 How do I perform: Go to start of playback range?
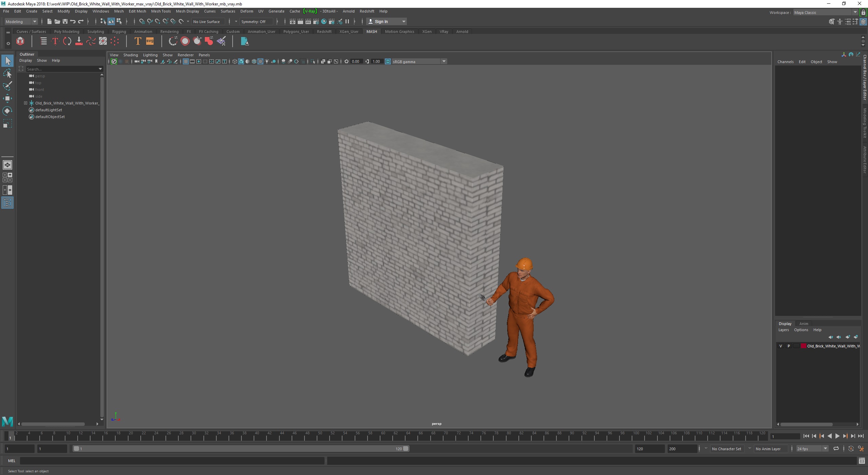pos(806,436)
